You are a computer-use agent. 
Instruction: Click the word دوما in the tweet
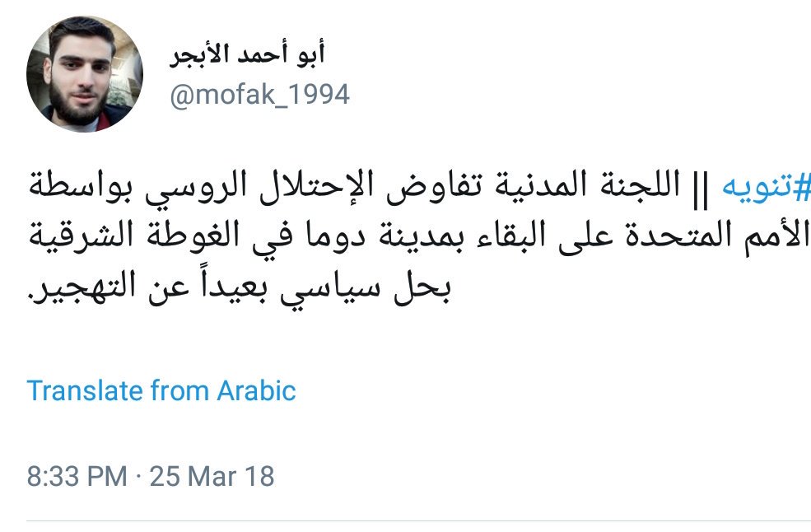[x=337, y=236]
